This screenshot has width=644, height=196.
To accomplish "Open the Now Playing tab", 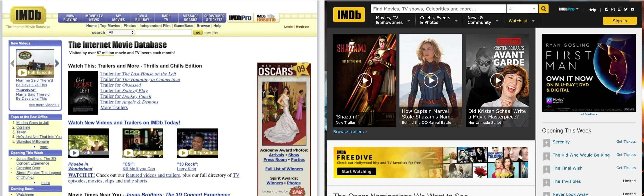I will click(70, 18).
